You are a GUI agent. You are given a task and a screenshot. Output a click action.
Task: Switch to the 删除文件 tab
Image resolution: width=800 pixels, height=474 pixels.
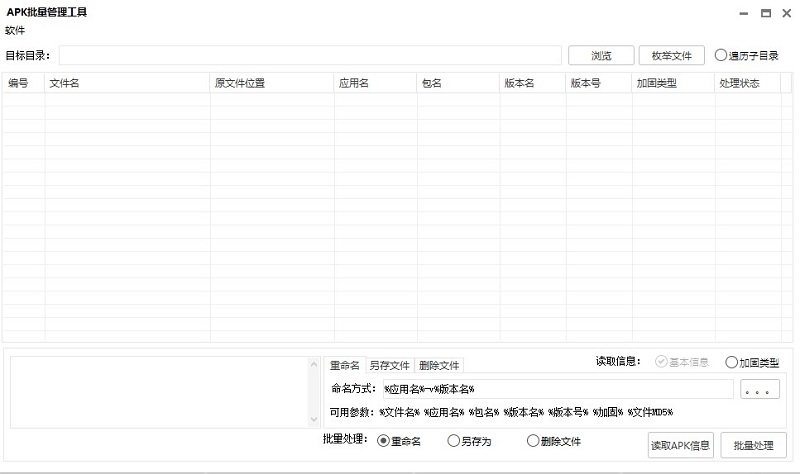click(x=439, y=366)
